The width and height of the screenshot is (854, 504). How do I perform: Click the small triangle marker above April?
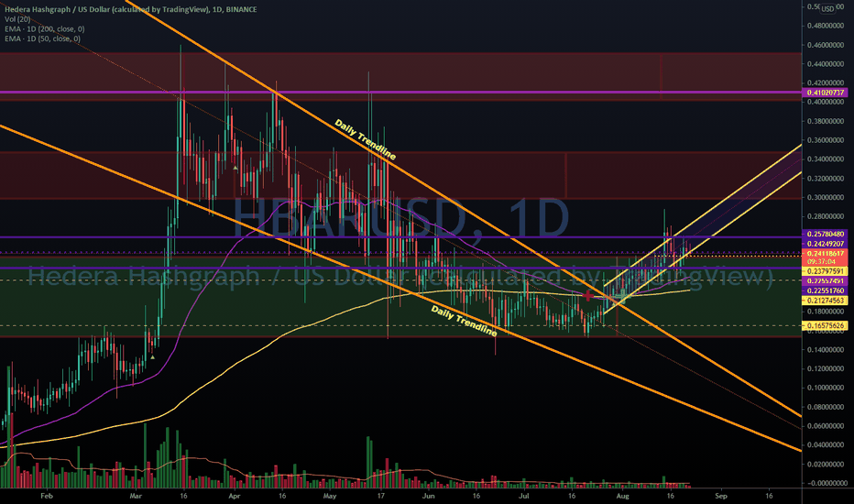[x=235, y=169]
